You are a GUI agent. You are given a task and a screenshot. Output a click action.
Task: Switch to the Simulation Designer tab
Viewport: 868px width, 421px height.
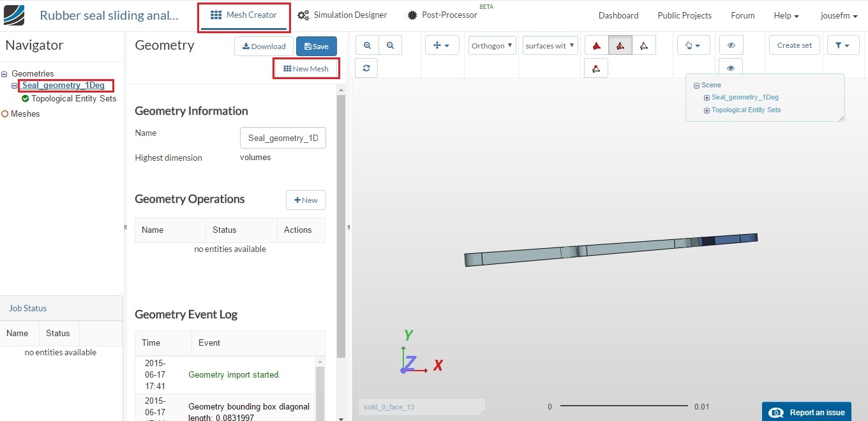[342, 15]
